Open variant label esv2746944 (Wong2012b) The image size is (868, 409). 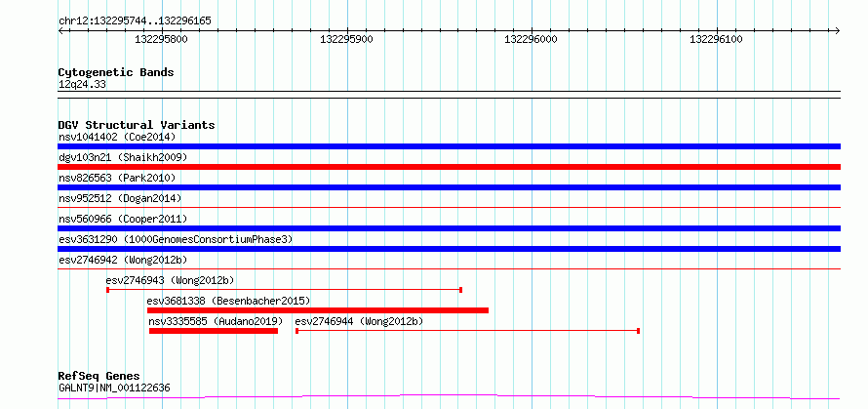(x=359, y=321)
